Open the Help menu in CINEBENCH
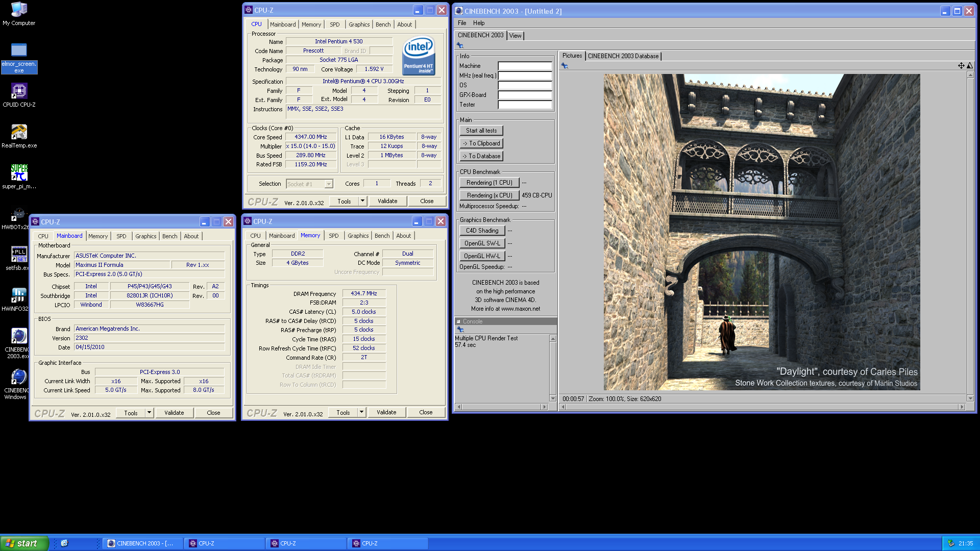This screenshot has height=551, width=980. pos(479,23)
